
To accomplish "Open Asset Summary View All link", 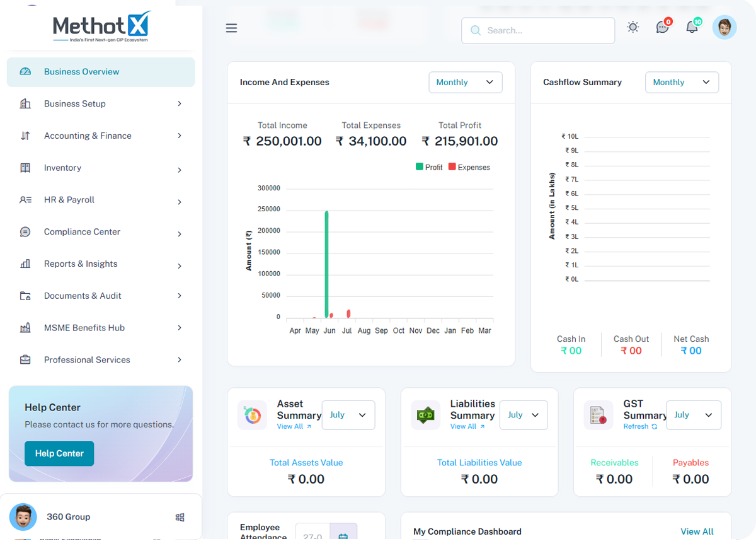I will tap(294, 427).
